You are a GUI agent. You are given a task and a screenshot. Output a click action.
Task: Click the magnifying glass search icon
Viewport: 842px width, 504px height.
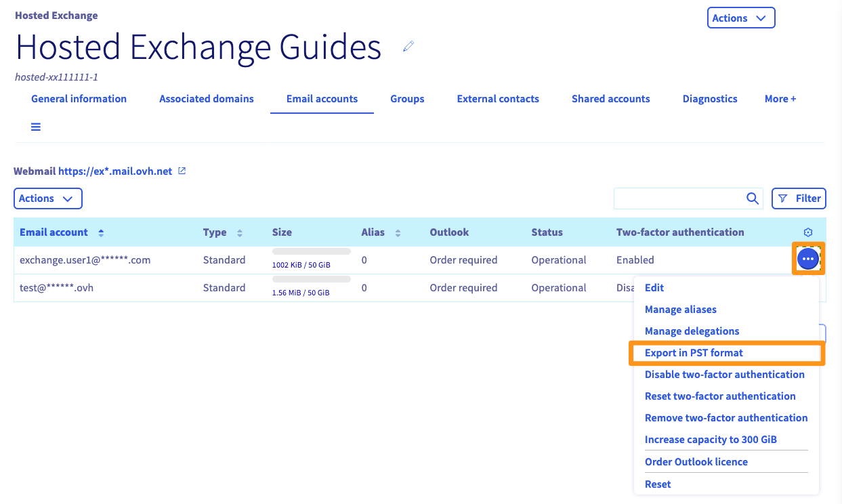point(752,198)
